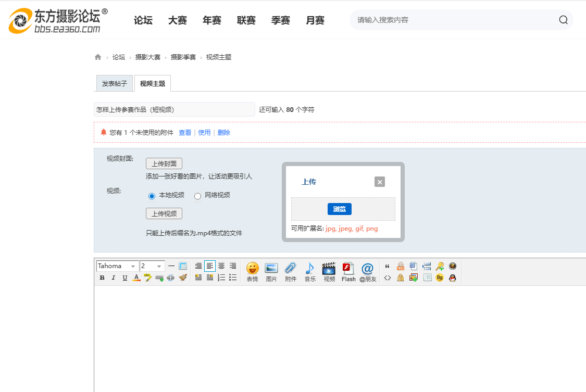Image resolution: width=586 pixels, height=392 pixels.
Task: Remove link with the unlink icon
Action: 171,278
